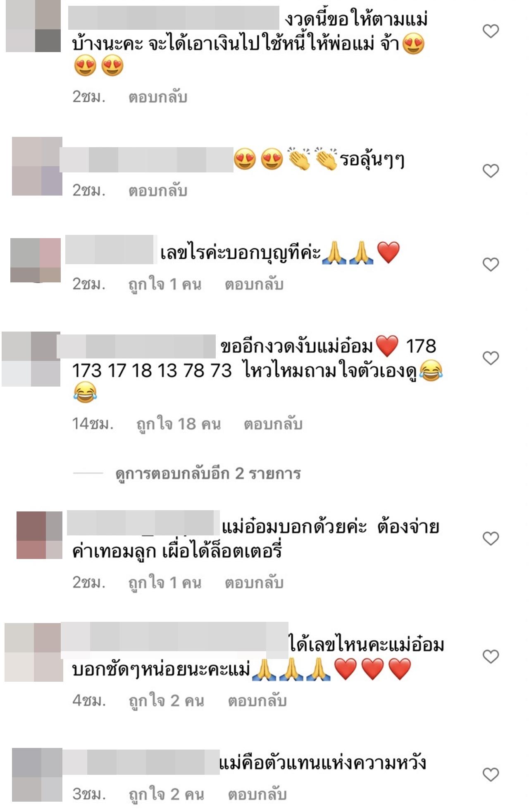The height and width of the screenshot is (812, 529).
Task: Open blurred username on 'แม่คือตัวแทน' comment
Action: (141, 762)
